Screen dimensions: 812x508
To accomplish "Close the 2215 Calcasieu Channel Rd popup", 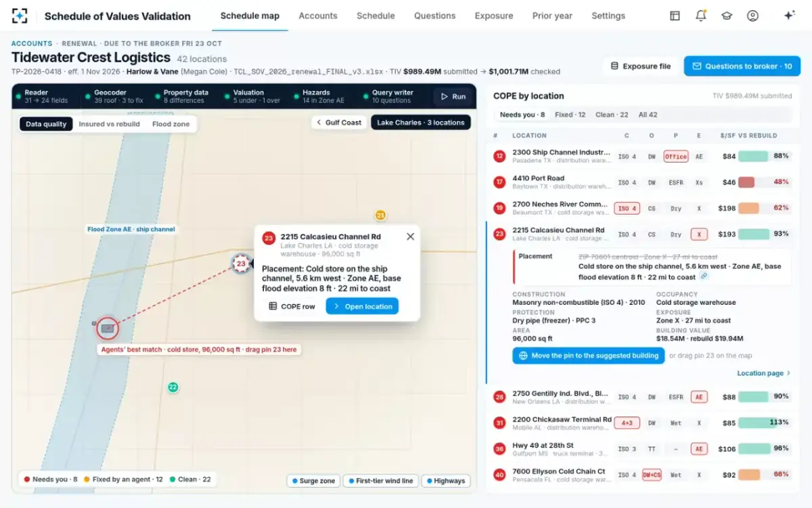I will click(x=410, y=236).
